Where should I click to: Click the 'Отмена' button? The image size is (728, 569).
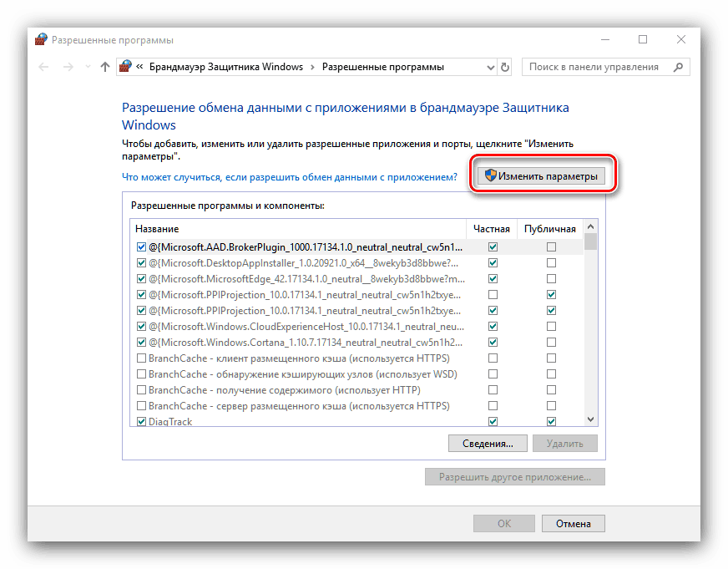pyautogui.click(x=574, y=524)
